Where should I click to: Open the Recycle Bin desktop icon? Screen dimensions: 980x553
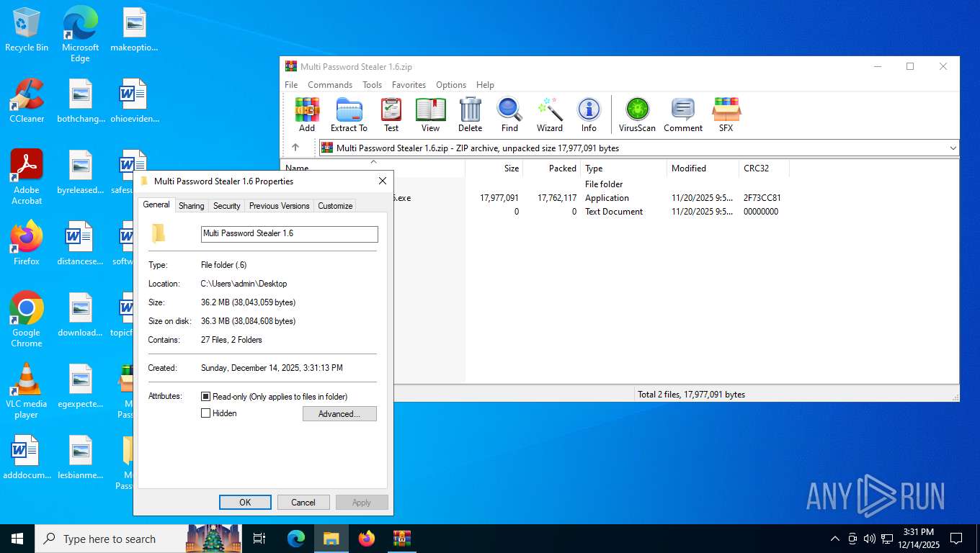(27, 30)
